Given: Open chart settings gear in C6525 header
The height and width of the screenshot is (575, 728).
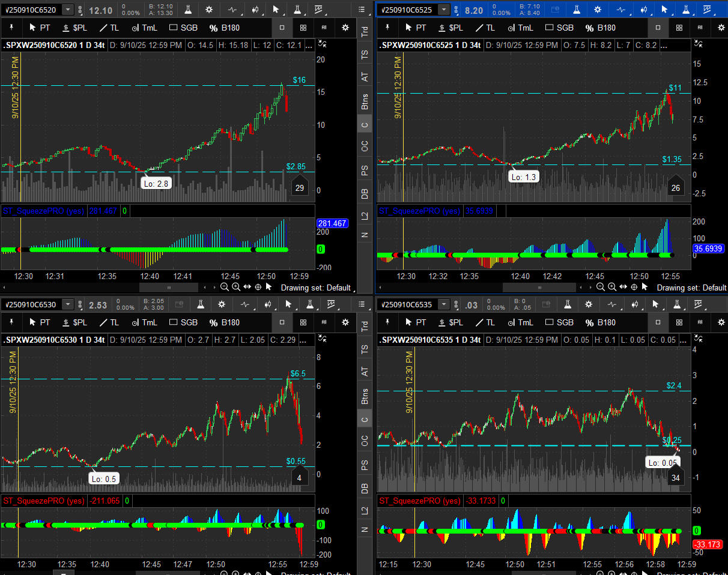Looking at the screenshot, I should pos(598,10).
